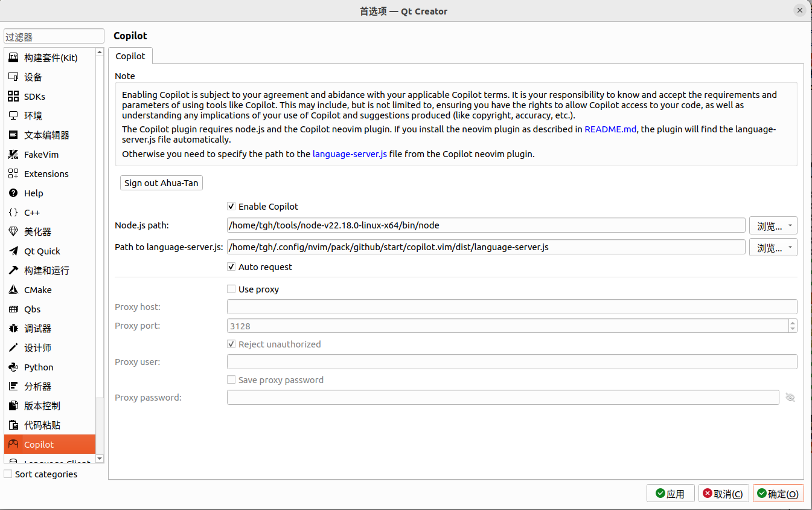Decrease Proxy port with down arrow

point(793,329)
